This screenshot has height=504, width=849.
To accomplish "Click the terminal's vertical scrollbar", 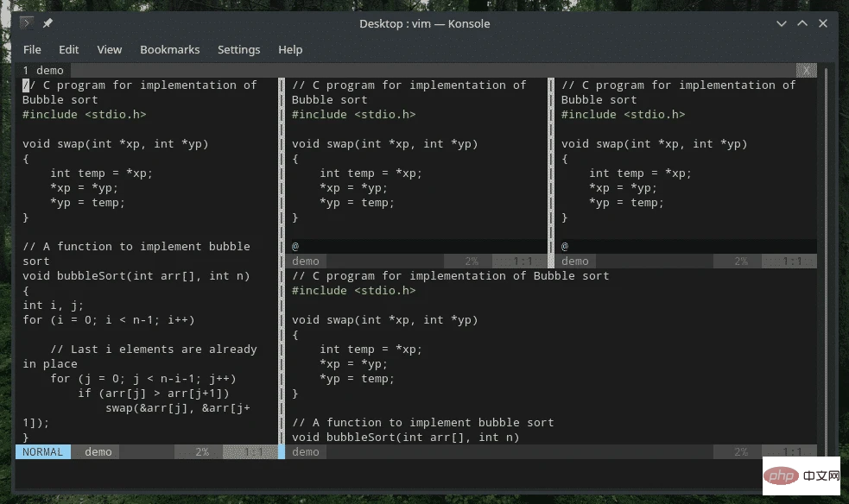I will tap(826, 259).
